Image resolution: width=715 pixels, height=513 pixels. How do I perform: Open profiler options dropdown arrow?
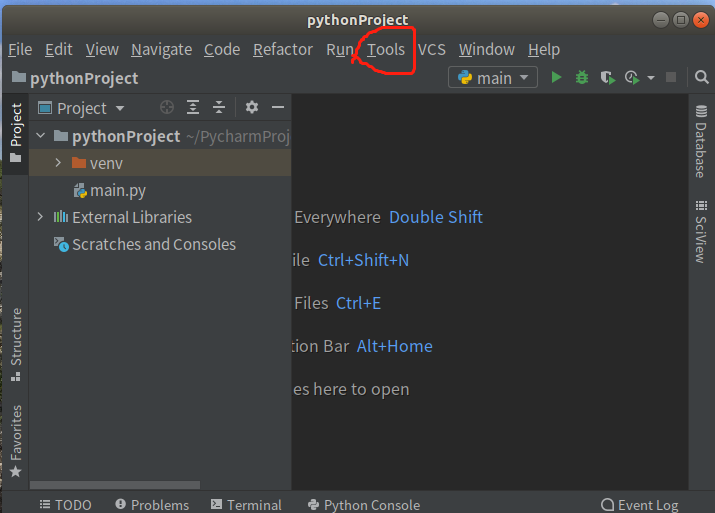[x=651, y=78]
